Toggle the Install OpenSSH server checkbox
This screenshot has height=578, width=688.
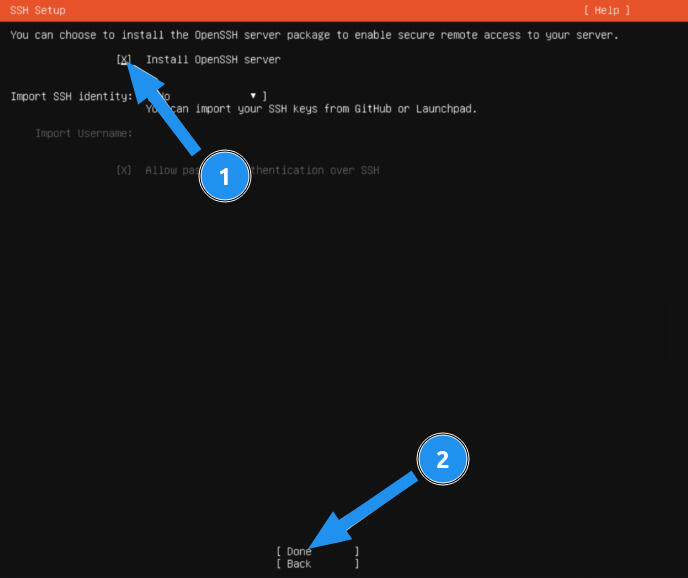tap(124, 60)
